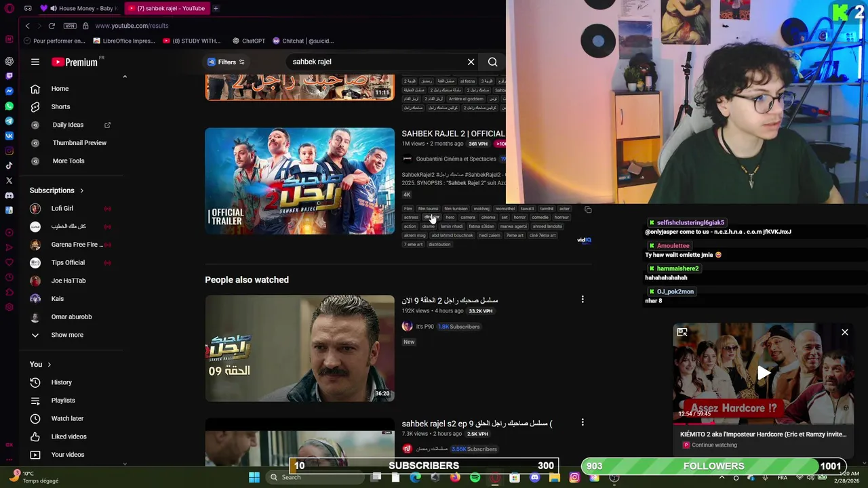Click Goubantini Cinéma et Spectacles channel

pyautogui.click(x=456, y=159)
